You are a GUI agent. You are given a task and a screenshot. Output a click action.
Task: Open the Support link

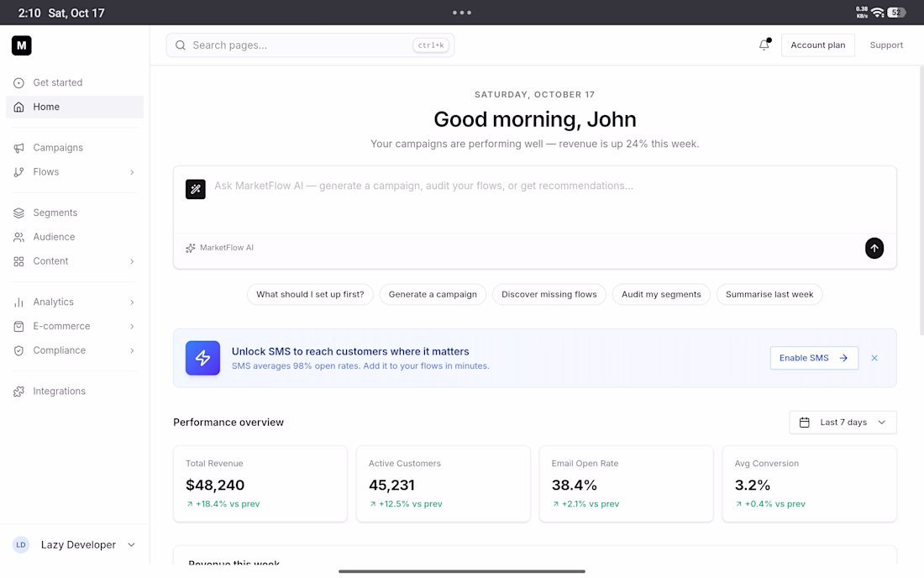coord(886,45)
